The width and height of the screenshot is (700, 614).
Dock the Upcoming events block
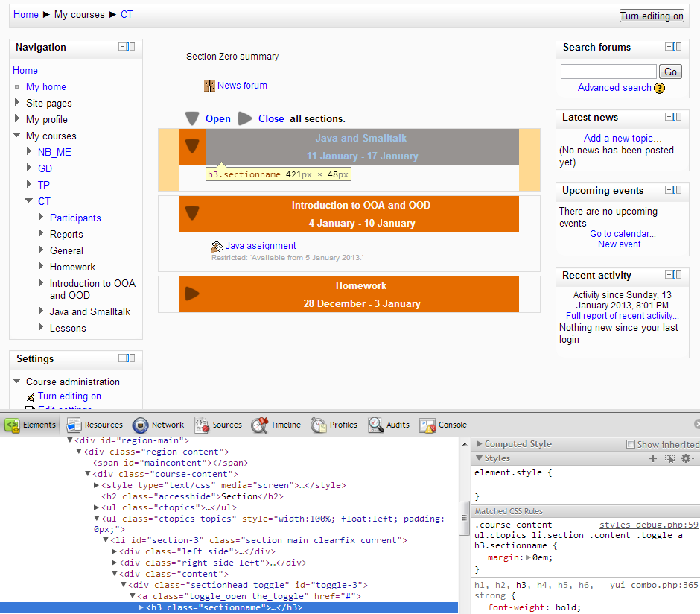[x=677, y=190]
